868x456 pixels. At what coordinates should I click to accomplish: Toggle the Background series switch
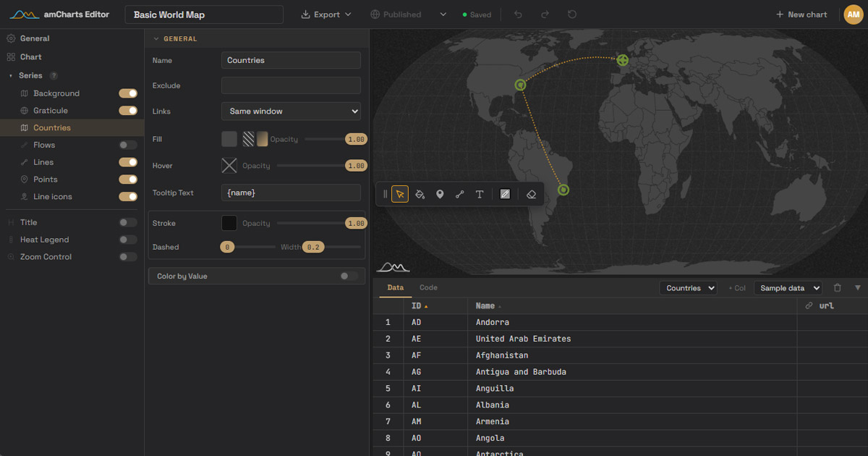point(128,93)
